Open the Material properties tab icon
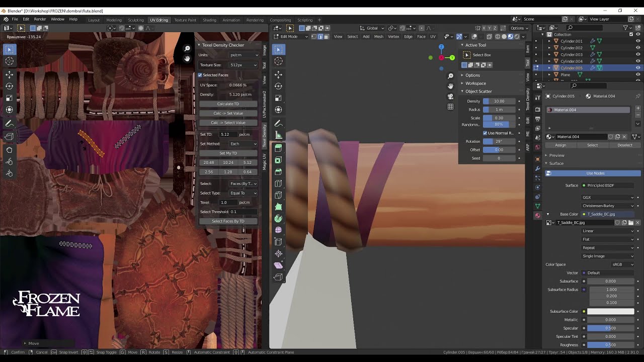 (x=538, y=216)
